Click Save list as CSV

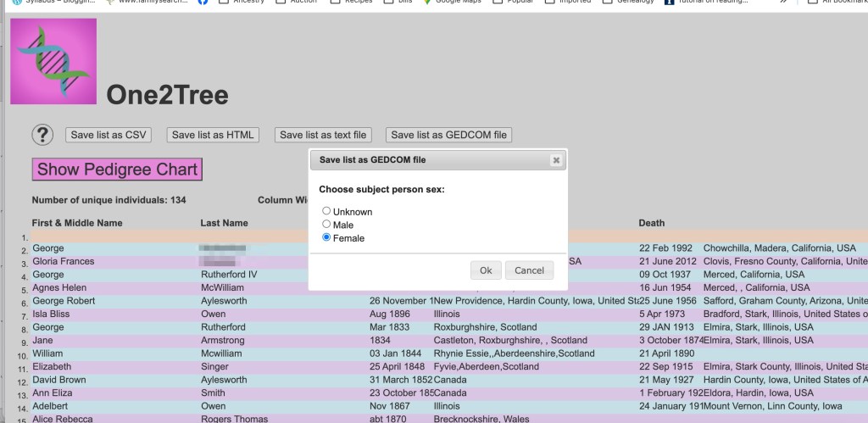109,135
